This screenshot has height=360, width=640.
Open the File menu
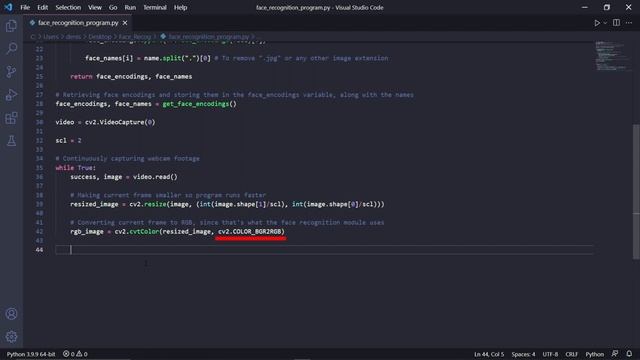coord(25,7)
